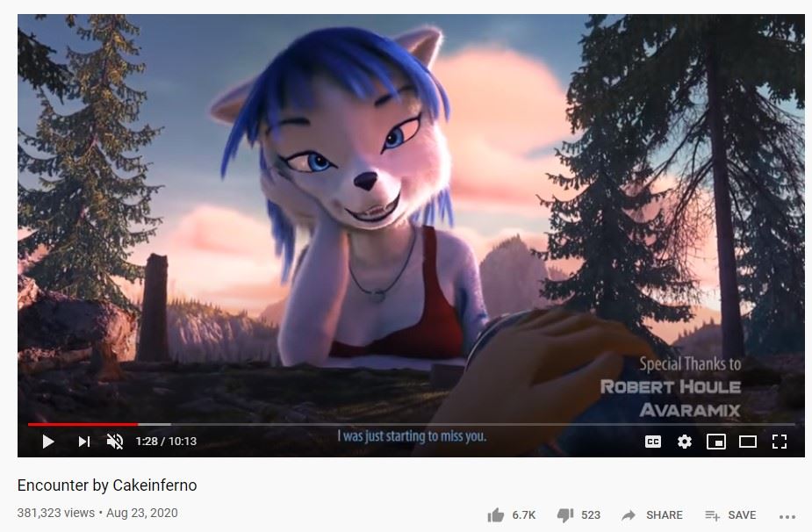Dislike the video with thumbs-down icon
Screen dimensions: 812x532
pyautogui.click(x=565, y=515)
